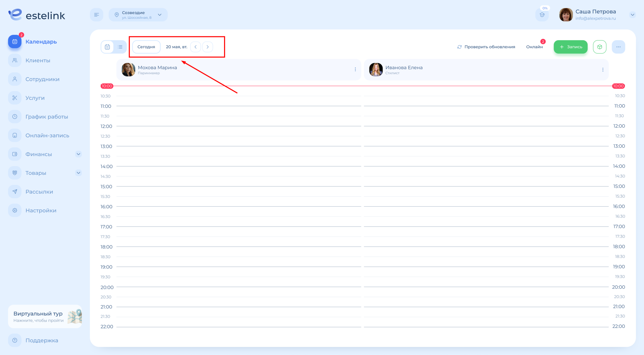Open options menu for Мохова Марина
Screen dimensions: 644x355
point(355,69)
